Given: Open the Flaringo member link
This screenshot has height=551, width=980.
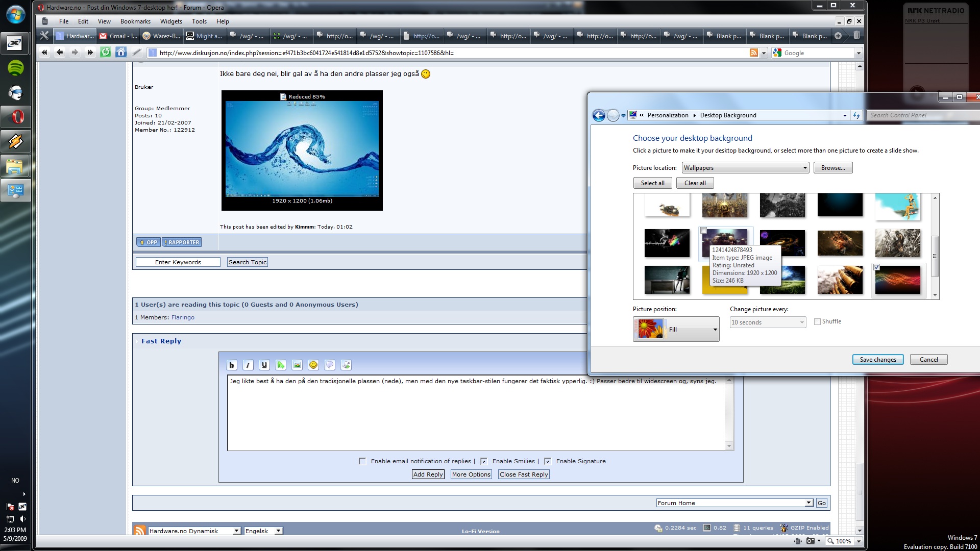Looking at the screenshot, I should (183, 317).
